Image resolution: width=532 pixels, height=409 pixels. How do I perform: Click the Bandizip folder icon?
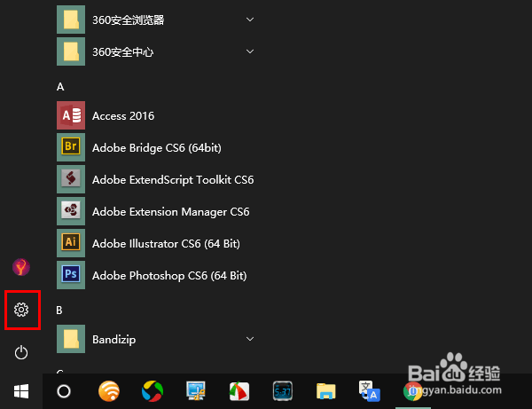point(71,339)
